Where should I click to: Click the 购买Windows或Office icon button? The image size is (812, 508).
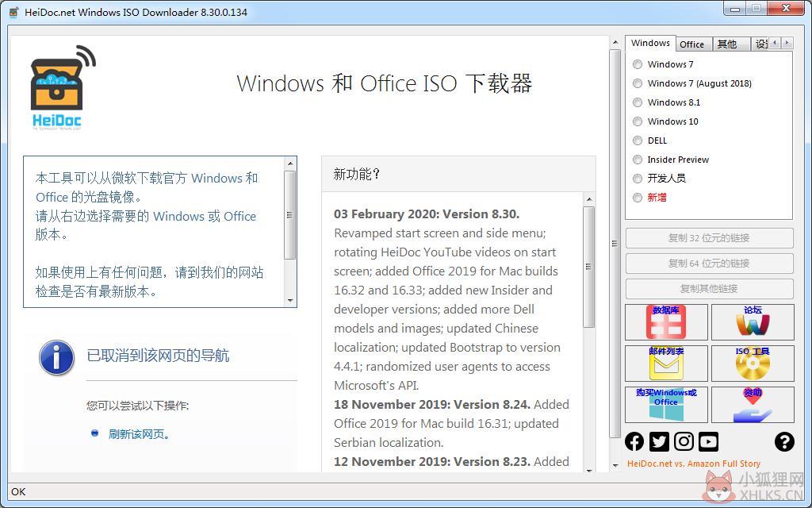pos(666,404)
